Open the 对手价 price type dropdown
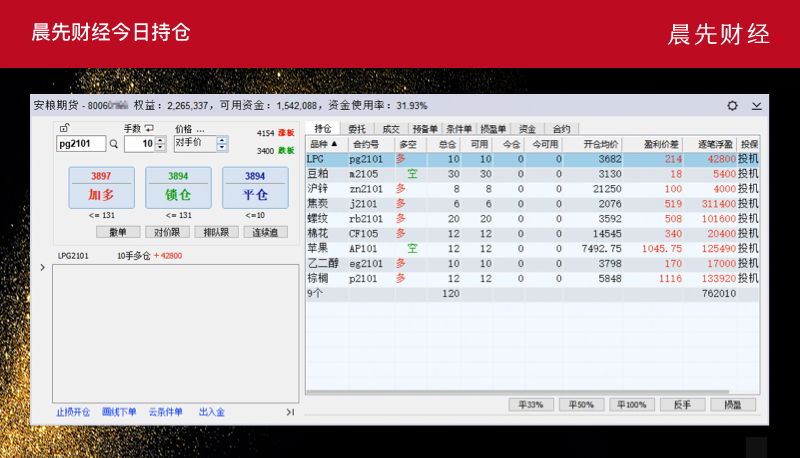800x458 pixels. pyautogui.click(x=222, y=144)
